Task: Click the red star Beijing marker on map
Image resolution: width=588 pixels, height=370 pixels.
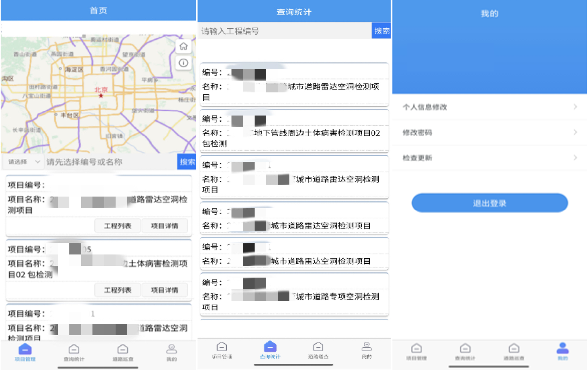Action: coord(101,95)
